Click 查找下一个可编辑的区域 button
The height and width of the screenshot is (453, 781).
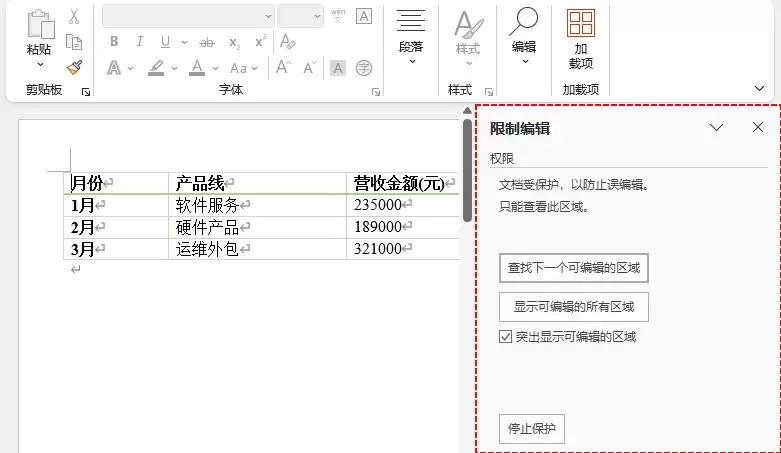coord(574,268)
